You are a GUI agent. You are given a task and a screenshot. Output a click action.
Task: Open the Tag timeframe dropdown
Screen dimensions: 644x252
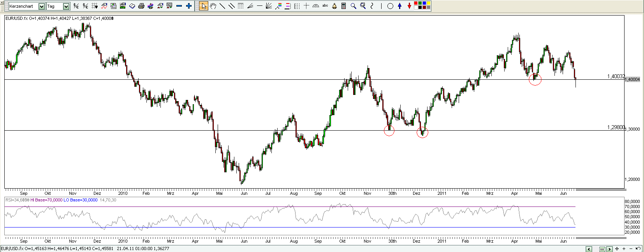pyautogui.click(x=66, y=6)
